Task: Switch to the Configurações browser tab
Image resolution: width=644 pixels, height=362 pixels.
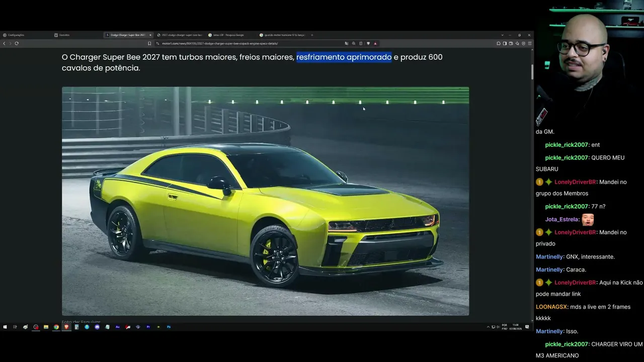Action: coord(25,35)
